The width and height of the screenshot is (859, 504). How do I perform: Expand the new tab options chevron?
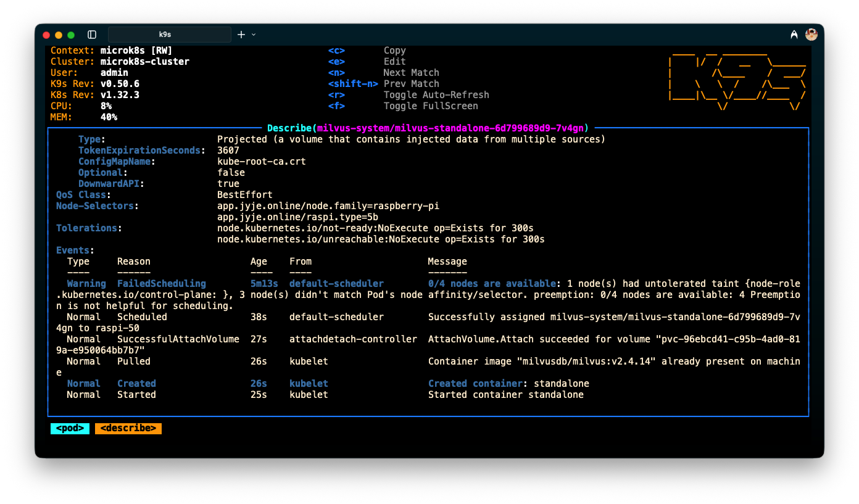click(x=254, y=35)
